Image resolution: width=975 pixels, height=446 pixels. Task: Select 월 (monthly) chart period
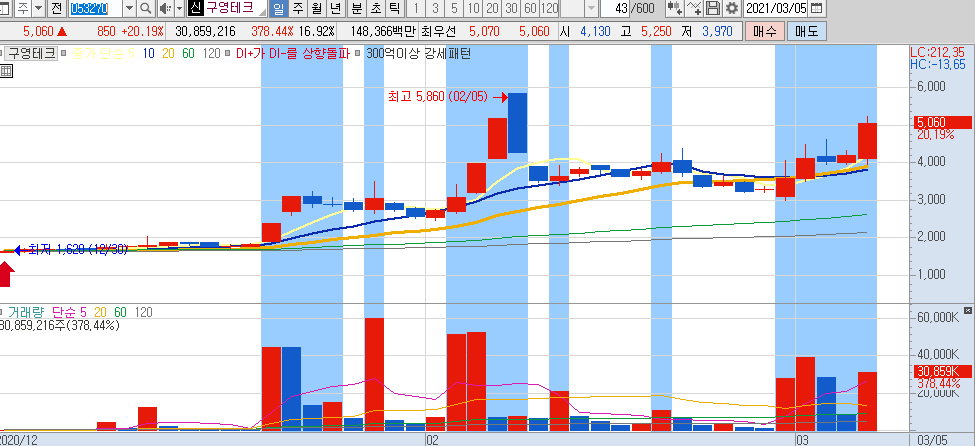pyautogui.click(x=316, y=9)
